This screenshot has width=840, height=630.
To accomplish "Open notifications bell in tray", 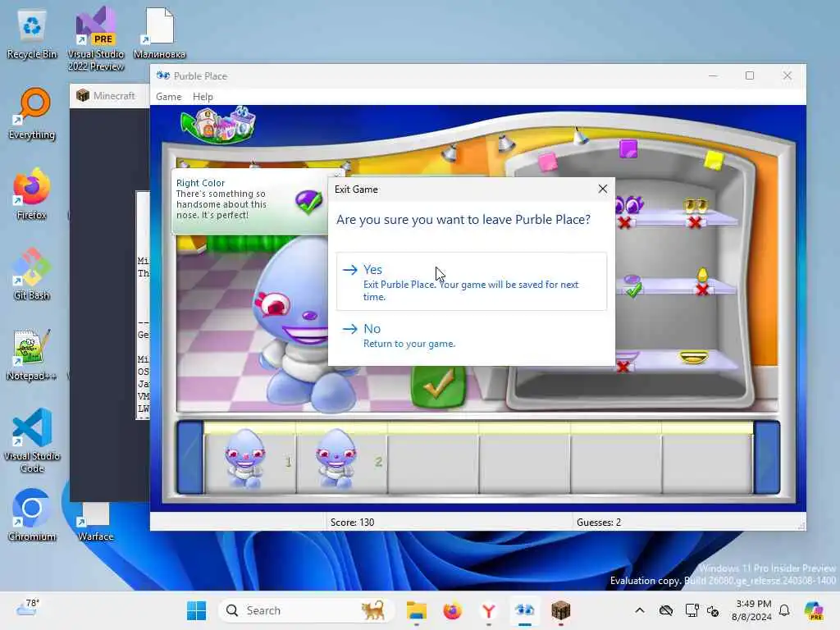I will [x=784, y=610].
